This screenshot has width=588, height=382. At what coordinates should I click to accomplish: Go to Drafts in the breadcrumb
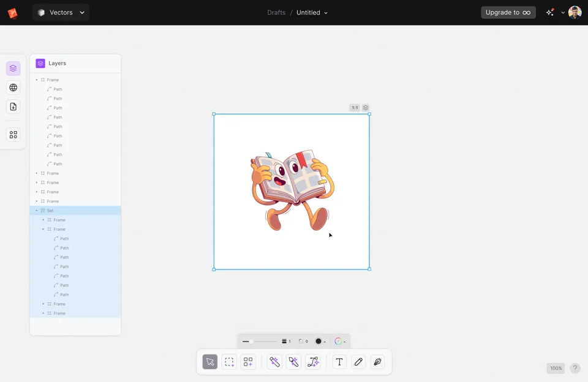(x=276, y=12)
